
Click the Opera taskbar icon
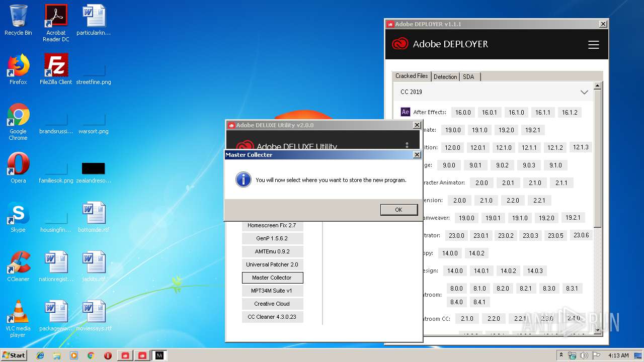pyautogui.click(x=108, y=355)
